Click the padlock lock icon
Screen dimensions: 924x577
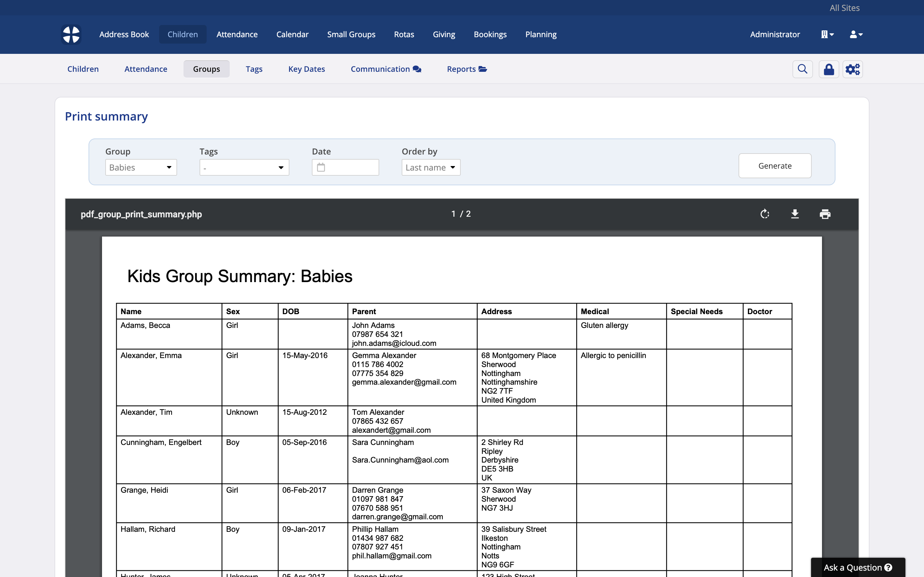pos(828,69)
